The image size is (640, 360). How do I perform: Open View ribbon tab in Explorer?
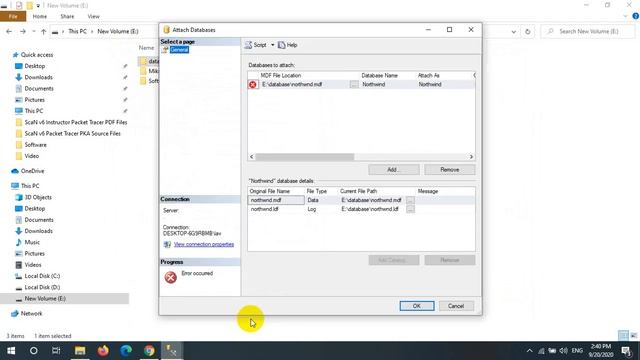coord(93,16)
